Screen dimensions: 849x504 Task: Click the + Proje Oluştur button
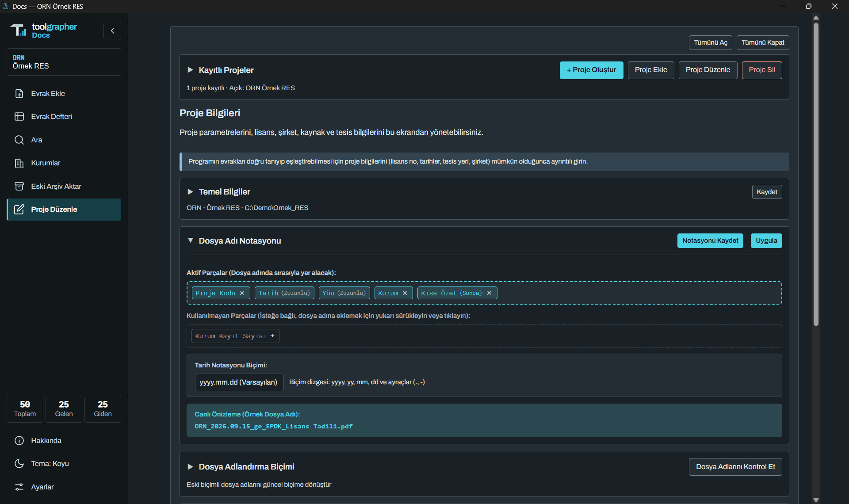[x=591, y=70]
